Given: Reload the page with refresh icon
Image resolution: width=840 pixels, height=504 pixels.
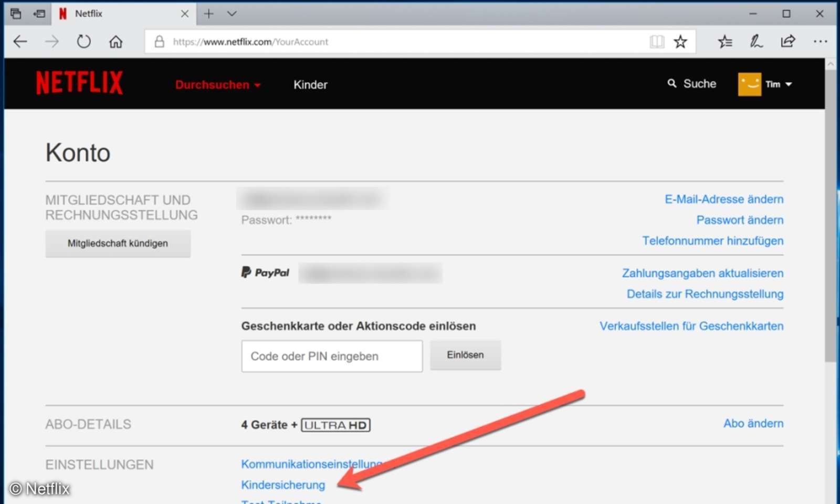Looking at the screenshot, I should point(83,41).
